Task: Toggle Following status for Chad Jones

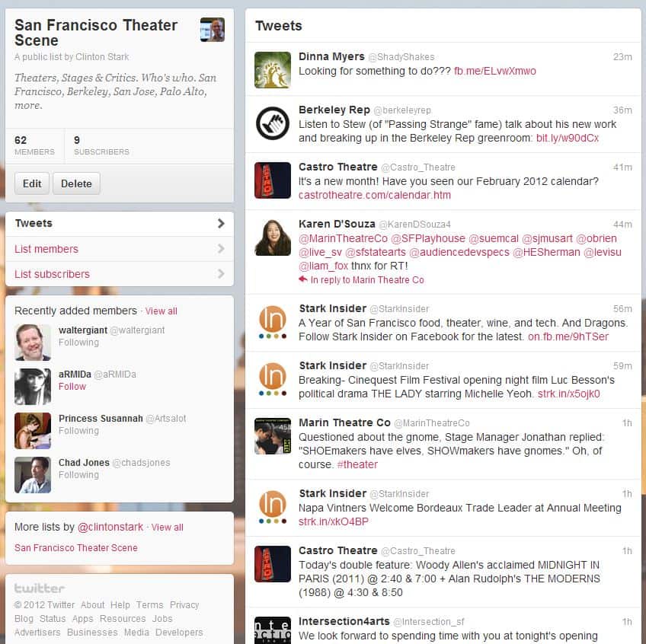Action: click(78, 475)
